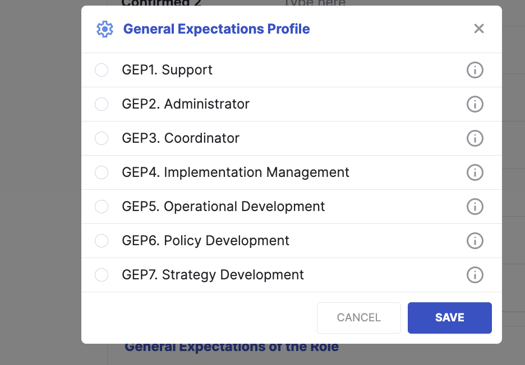Open info for GEP5. Operational Development
525x365 pixels.
tap(475, 207)
